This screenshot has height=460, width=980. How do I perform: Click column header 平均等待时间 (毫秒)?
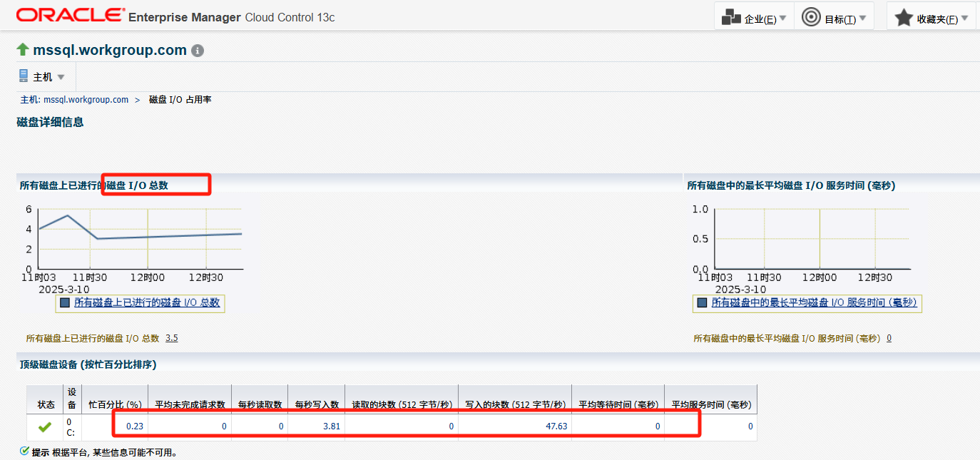pos(618,405)
